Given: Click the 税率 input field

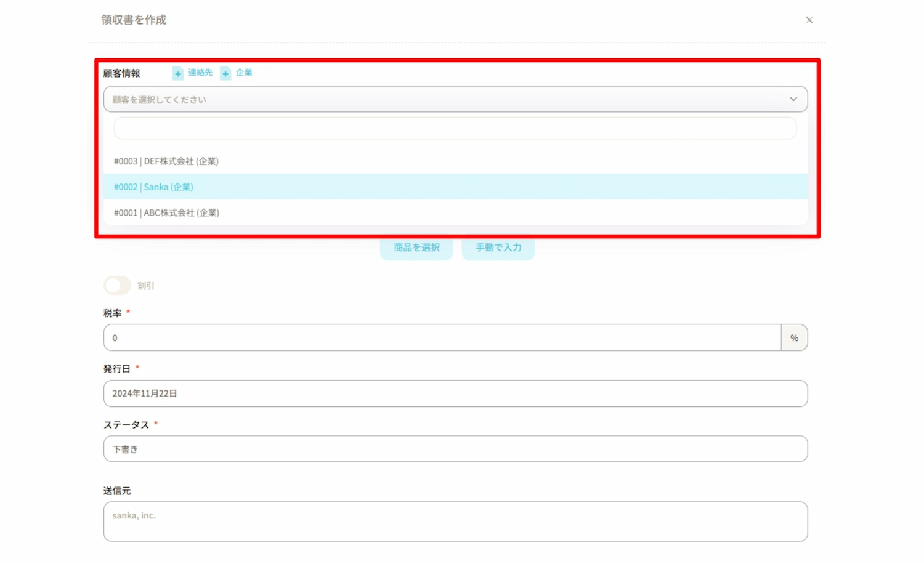Looking at the screenshot, I should (441, 338).
